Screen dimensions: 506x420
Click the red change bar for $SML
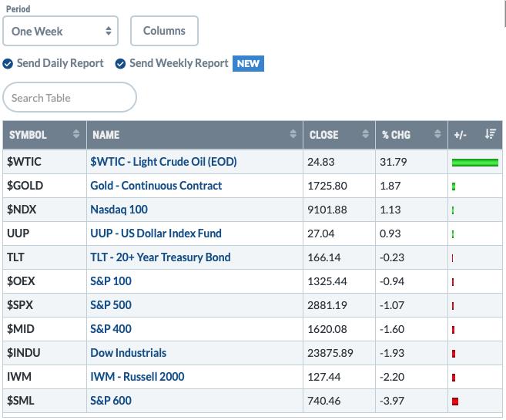tap(455, 402)
